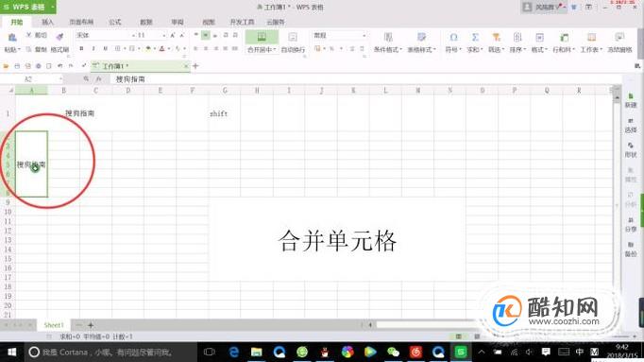The width and height of the screenshot is (644, 362).
Task: Open the Filter (筛选) funnel icon
Action: point(496,38)
